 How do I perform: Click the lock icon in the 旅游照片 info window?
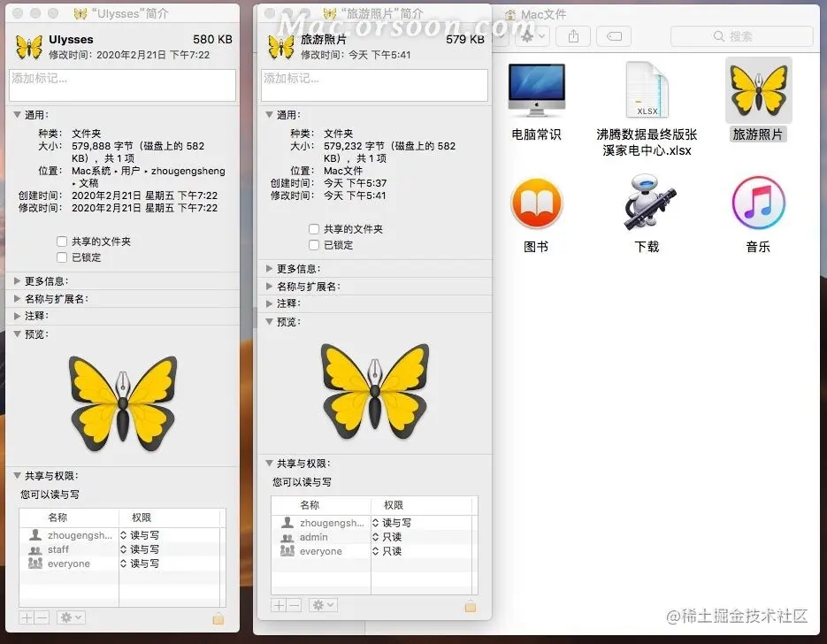click(x=470, y=606)
